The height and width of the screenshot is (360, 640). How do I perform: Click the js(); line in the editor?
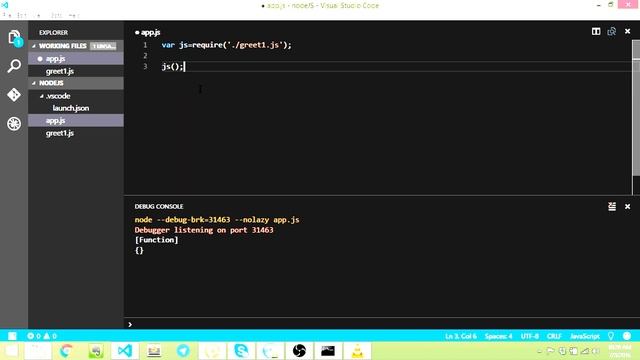click(x=173, y=67)
